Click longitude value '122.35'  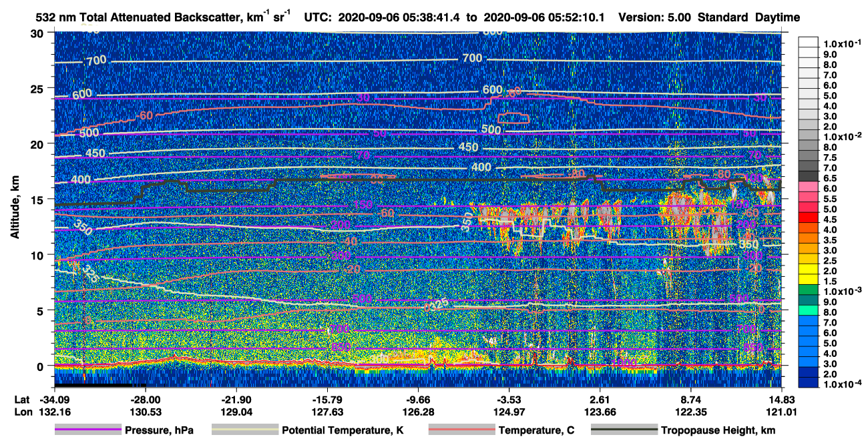tap(691, 412)
